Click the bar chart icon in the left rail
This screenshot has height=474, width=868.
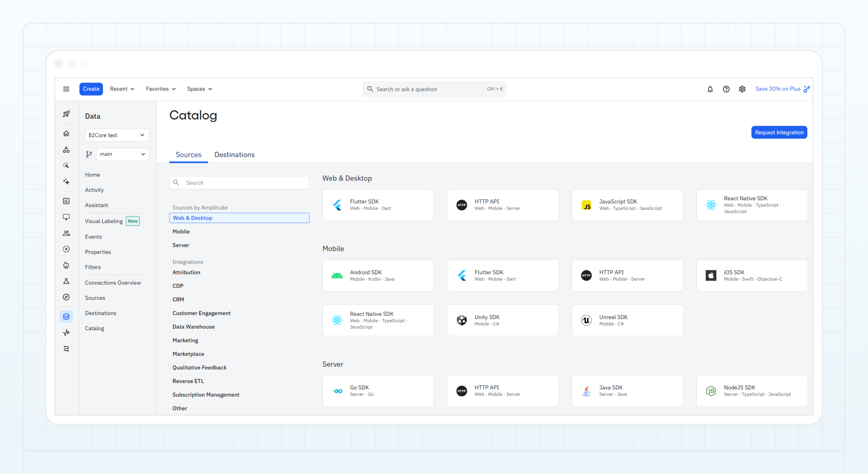click(66, 201)
